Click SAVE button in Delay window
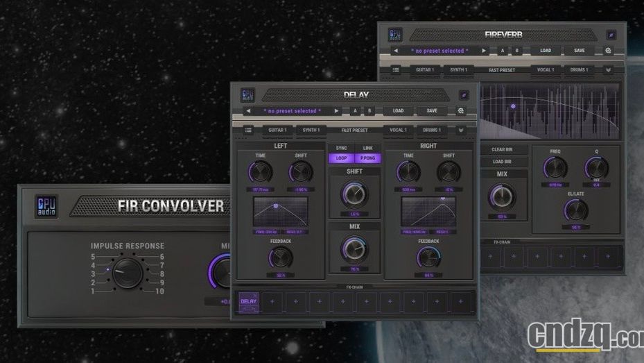This screenshot has height=363, width=644. pyautogui.click(x=432, y=110)
